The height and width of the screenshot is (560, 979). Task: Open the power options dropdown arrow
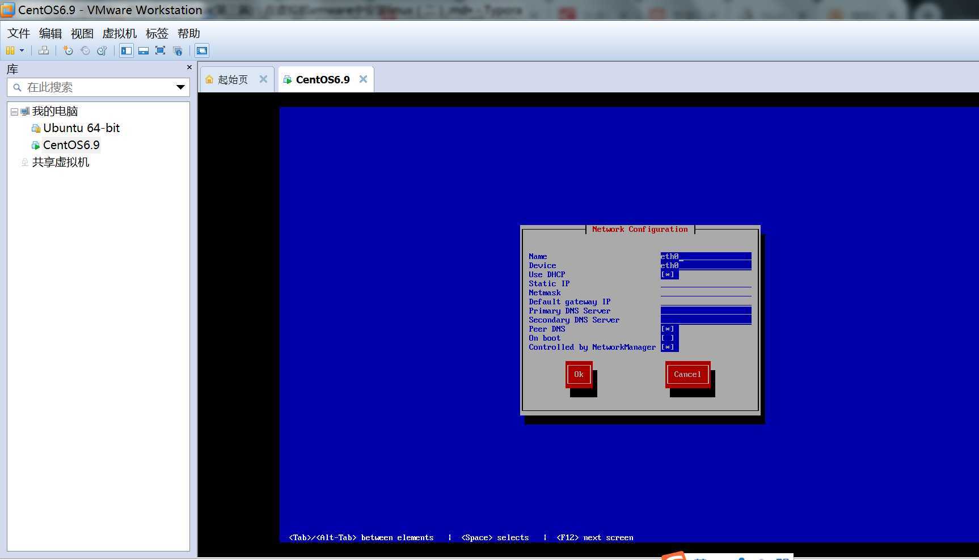22,51
